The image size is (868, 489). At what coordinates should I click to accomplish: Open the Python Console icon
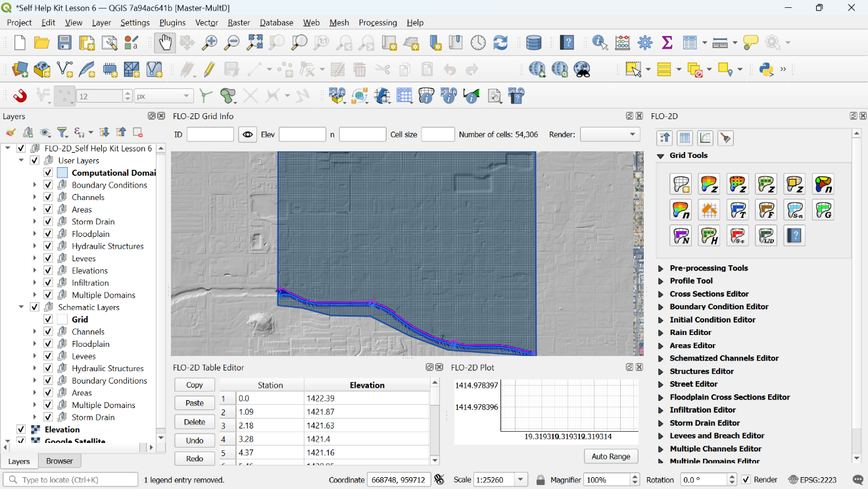(x=766, y=69)
